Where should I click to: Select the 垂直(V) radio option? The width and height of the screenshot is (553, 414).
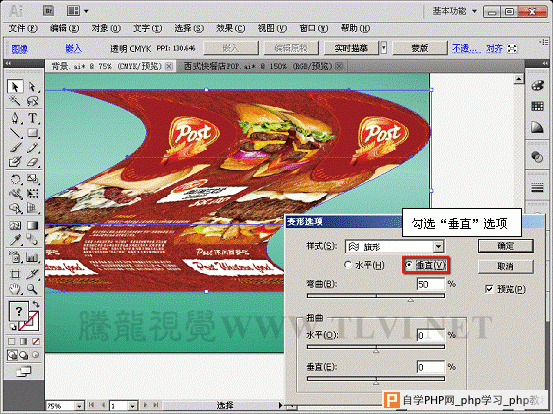point(426,265)
